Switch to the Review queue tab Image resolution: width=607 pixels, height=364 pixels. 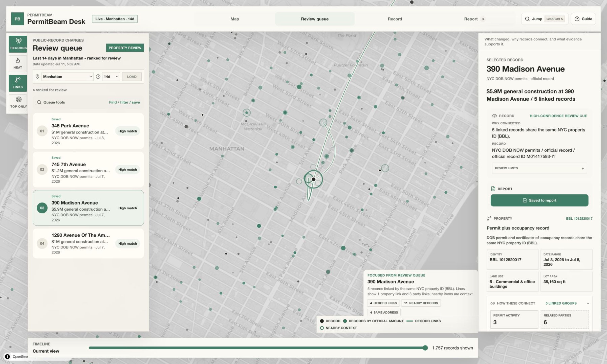315,19
